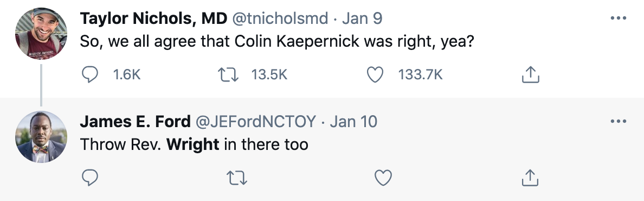Retweet James E. Ford's reply
The image size is (644, 201).
pos(237,178)
